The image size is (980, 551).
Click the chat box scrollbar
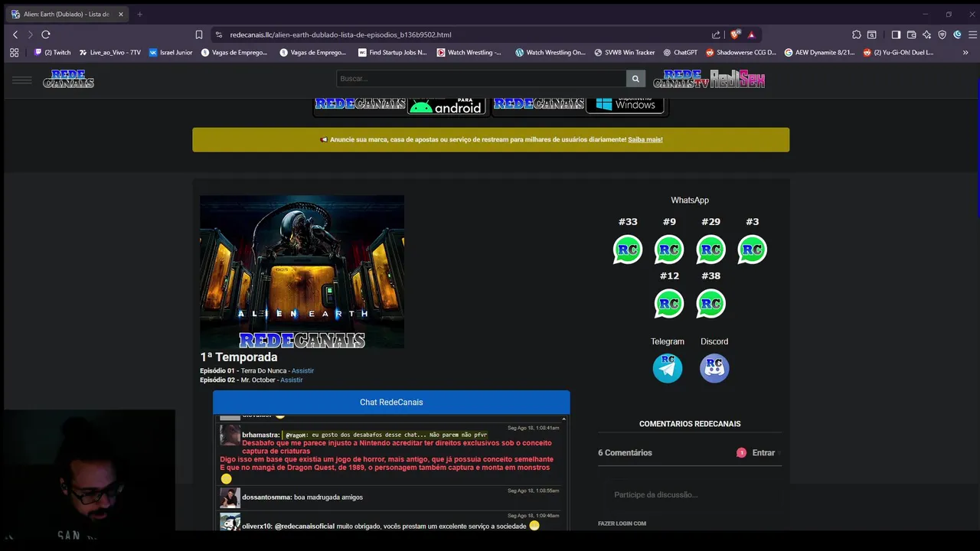click(564, 473)
